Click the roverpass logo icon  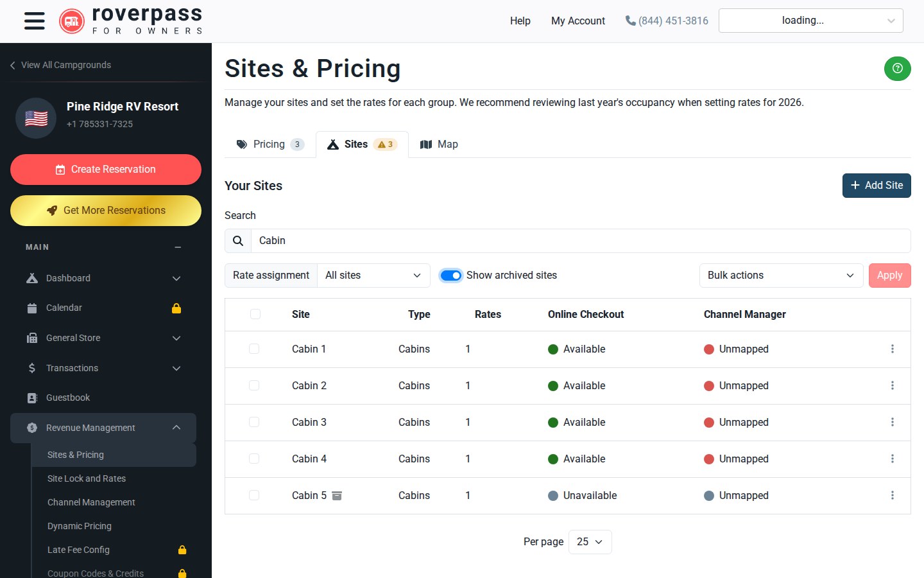coord(72,21)
